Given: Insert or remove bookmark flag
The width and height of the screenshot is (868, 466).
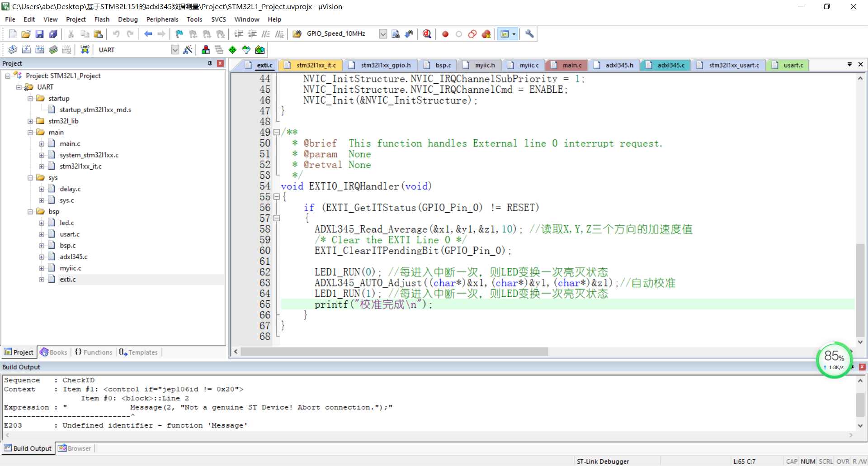Looking at the screenshot, I should [179, 34].
